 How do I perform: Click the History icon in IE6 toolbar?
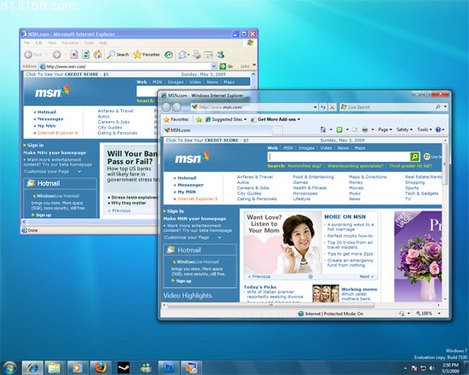click(x=168, y=54)
